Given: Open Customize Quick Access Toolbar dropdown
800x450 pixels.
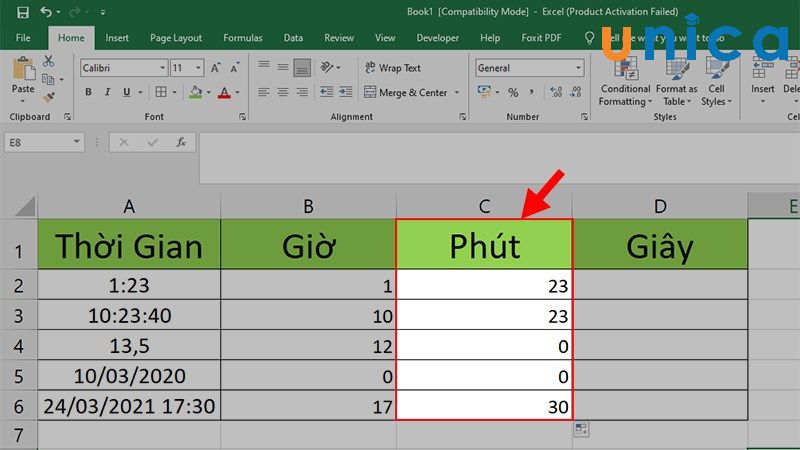Looking at the screenshot, I should point(103,12).
